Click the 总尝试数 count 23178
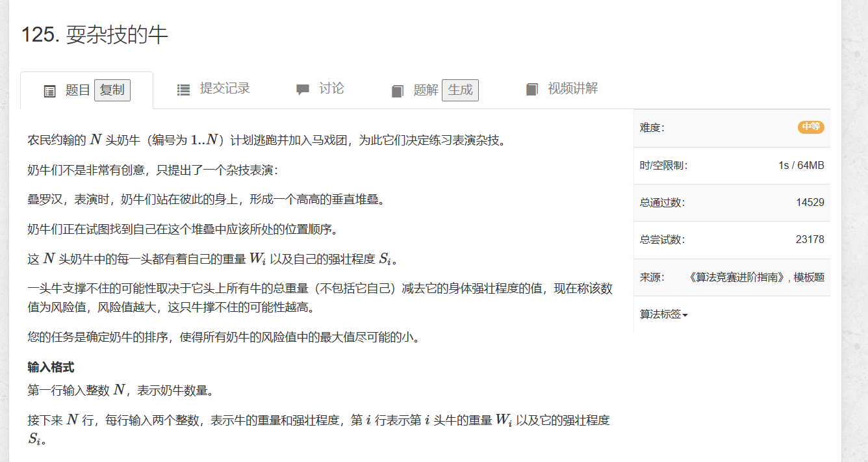 (x=810, y=240)
